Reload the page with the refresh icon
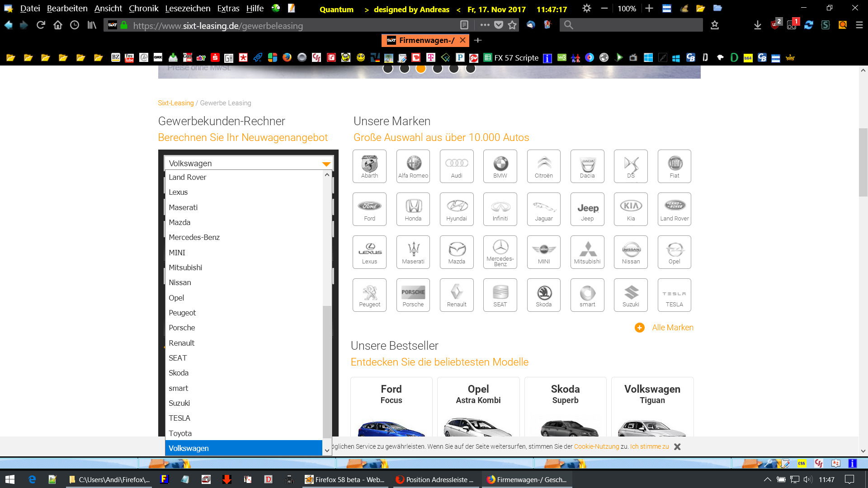Image resolution: width=868 pixels, height=488 pixels. (x=41, y=25)
